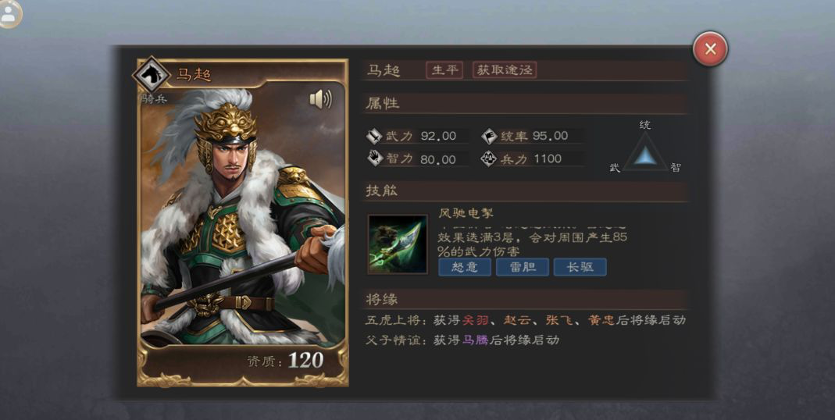
Task: Open 张飞 hero link in 将缘
Action: (559, 320)
